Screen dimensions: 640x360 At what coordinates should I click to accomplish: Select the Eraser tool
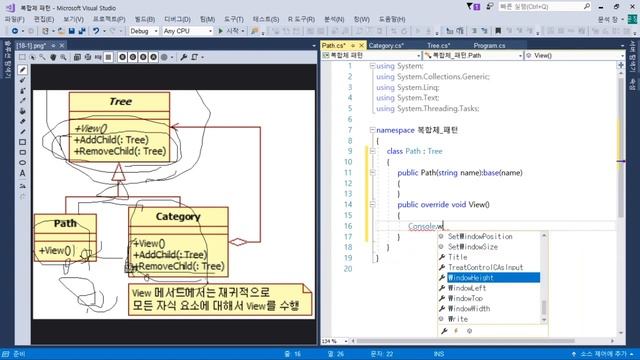22,121
